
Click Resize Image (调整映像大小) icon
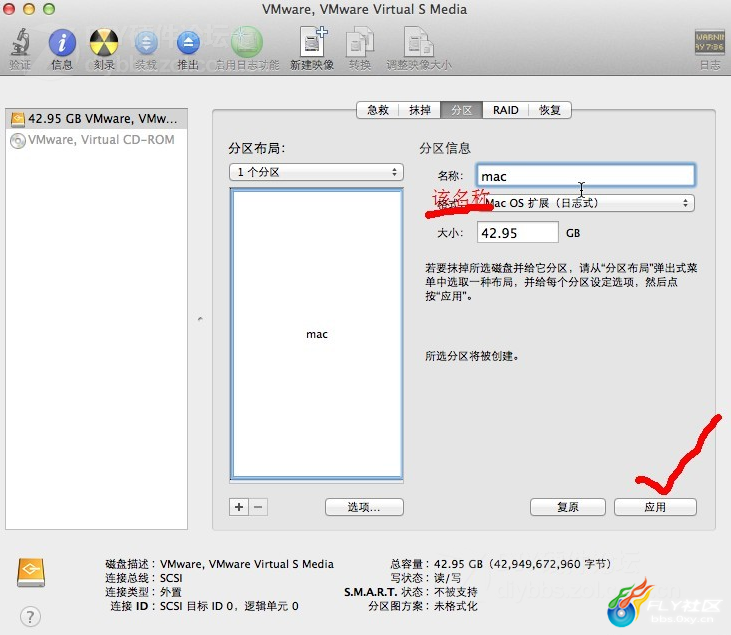click(419, 42)
